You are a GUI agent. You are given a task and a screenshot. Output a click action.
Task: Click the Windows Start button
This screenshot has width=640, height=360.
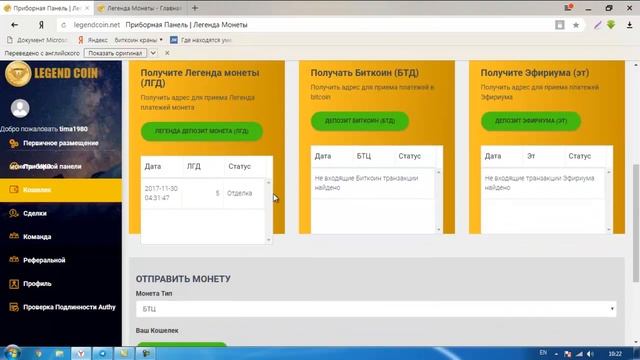(x=12, y=353)
